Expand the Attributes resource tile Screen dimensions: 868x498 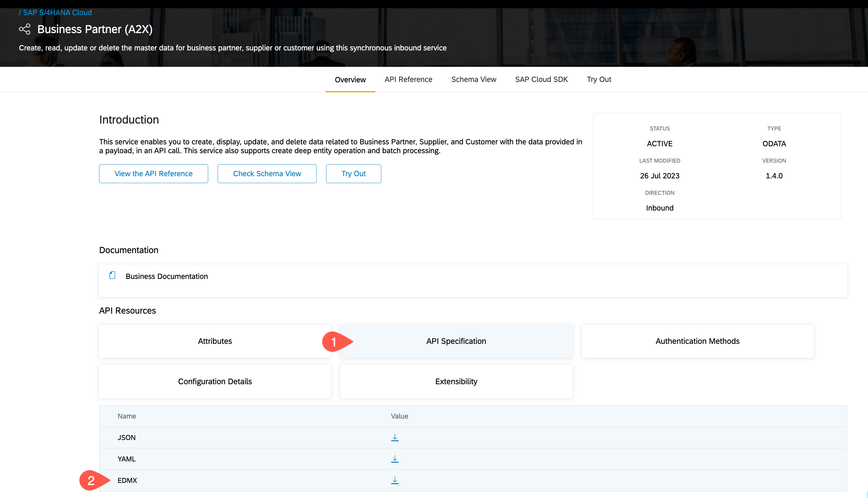pos(214,341)
